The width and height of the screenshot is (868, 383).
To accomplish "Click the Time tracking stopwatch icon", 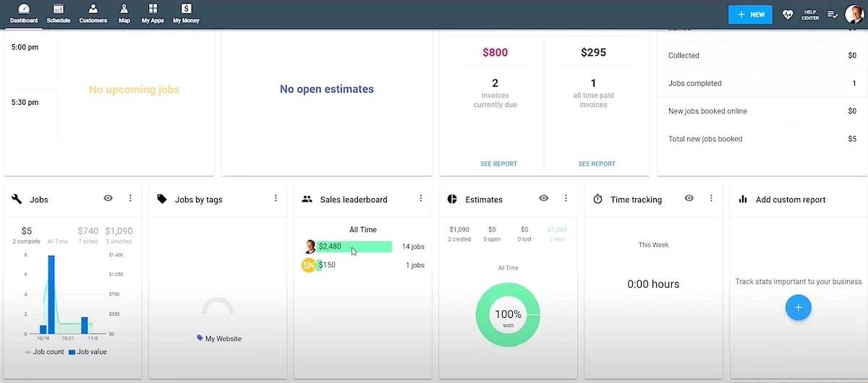I will [597, 199].
